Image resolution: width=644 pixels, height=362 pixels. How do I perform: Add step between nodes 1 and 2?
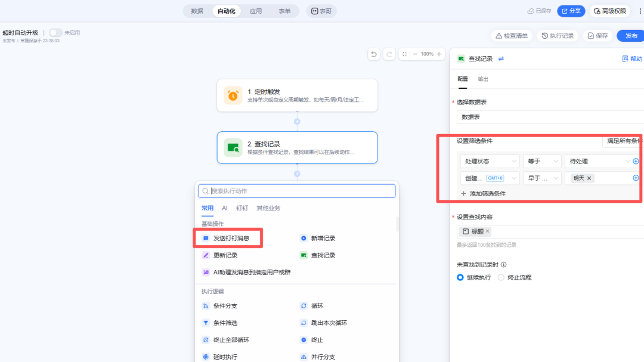pos(297,122)
